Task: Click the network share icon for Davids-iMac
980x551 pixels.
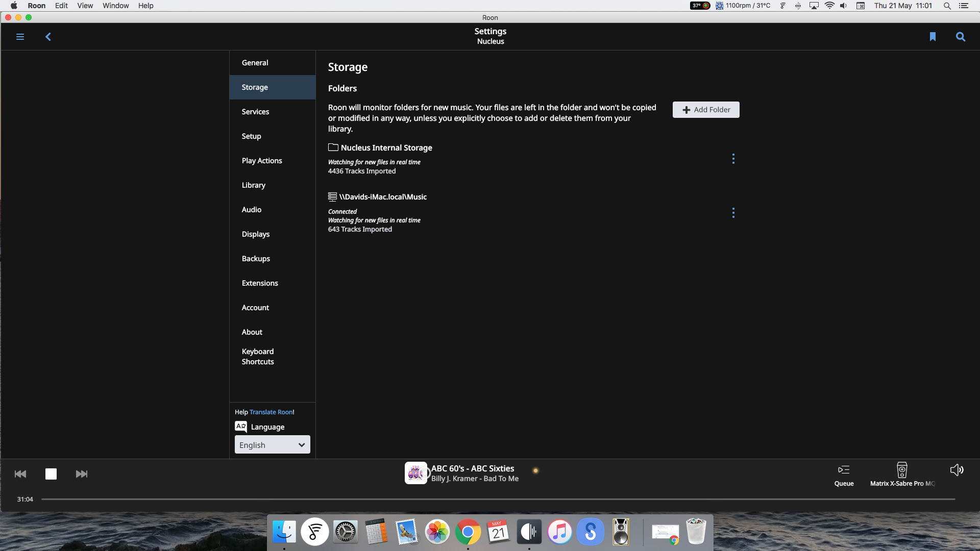Action: click(332, 196)
